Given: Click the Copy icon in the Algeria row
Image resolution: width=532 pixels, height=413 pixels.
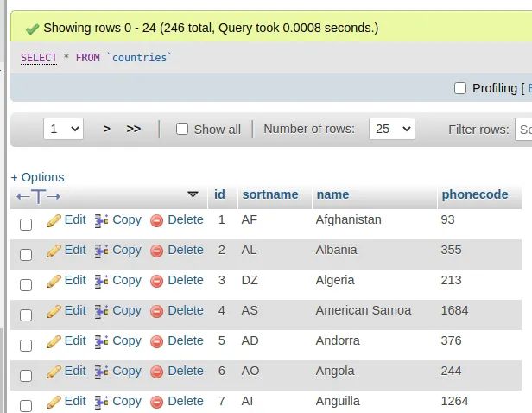Looking at the screenshot, I should tap(101, 281).
